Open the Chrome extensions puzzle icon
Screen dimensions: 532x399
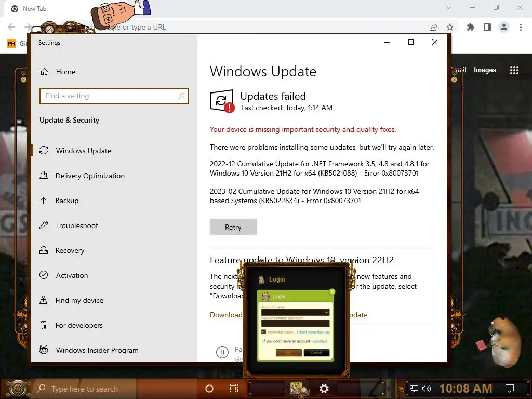[471, 27]
